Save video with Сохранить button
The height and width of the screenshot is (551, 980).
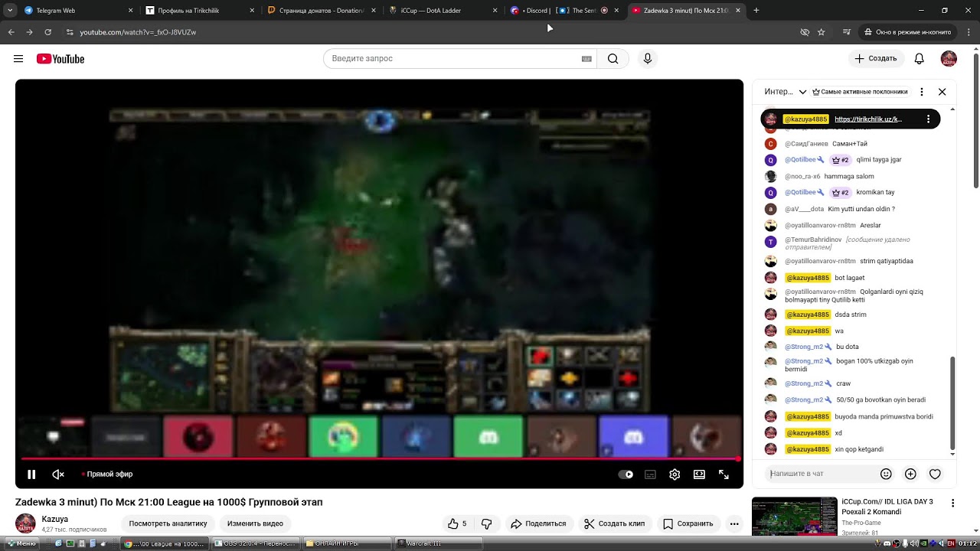688,523
